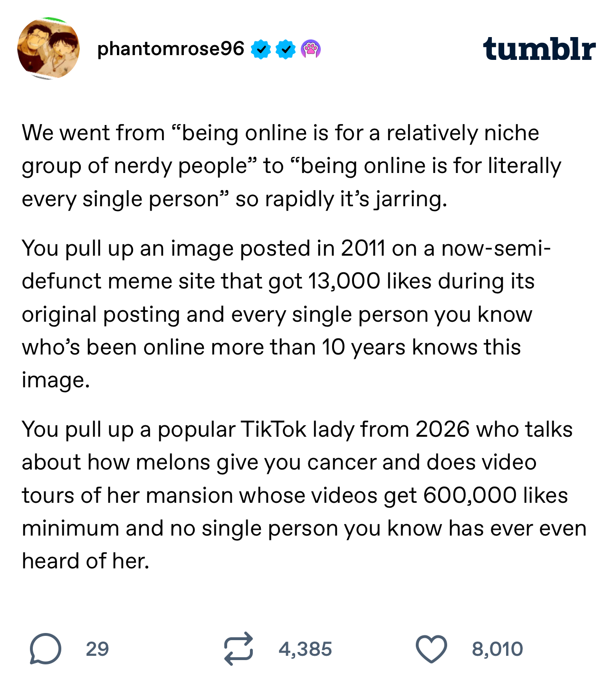
Task: Click the second blue verified checkmark badge
Action: 286,49
